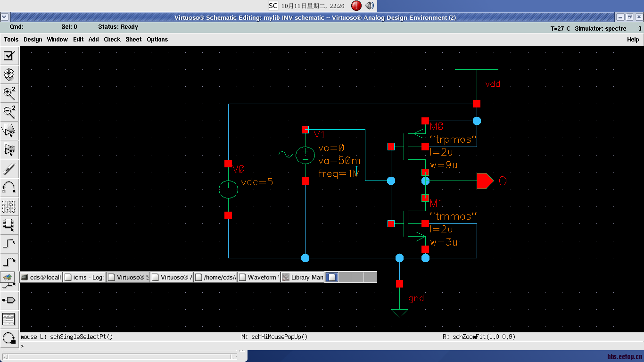Click the Undo arrow icon
The width and height of the screenshot is (644, 362).
(9, 188)
